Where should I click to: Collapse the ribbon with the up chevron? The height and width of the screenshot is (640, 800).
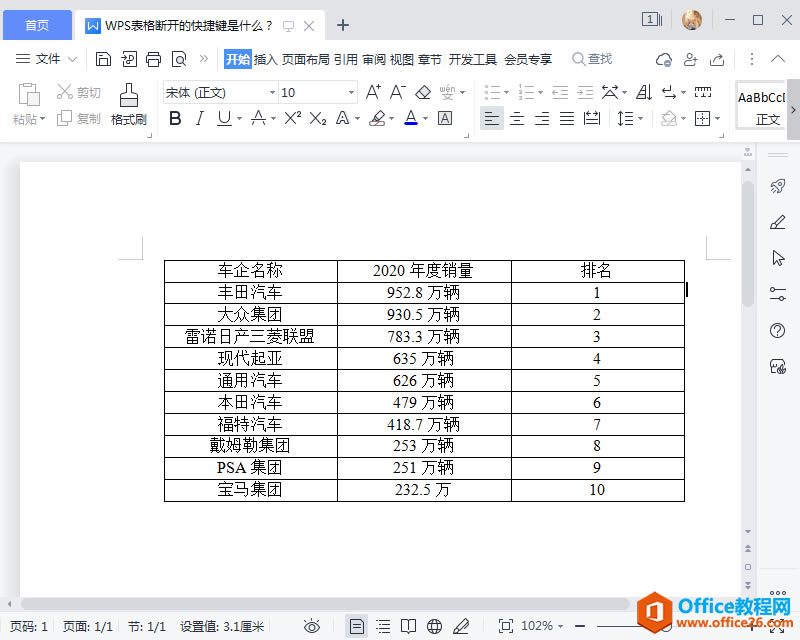click(778, 59)
